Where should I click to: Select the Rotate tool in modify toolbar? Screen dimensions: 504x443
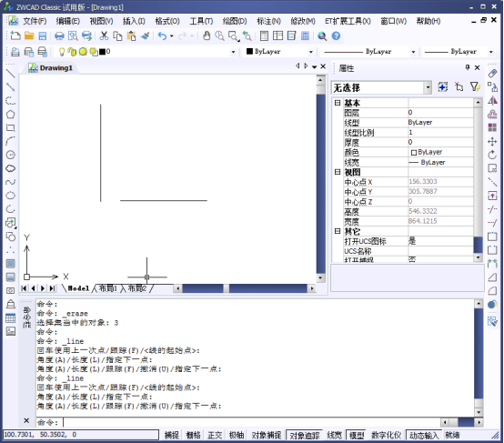click(x=492, y=155)
